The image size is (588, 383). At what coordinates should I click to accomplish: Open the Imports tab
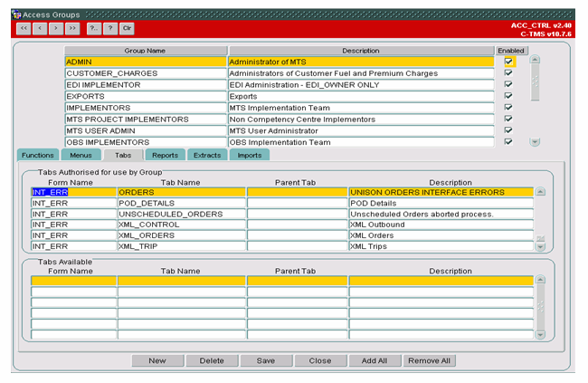pos(250,155)
